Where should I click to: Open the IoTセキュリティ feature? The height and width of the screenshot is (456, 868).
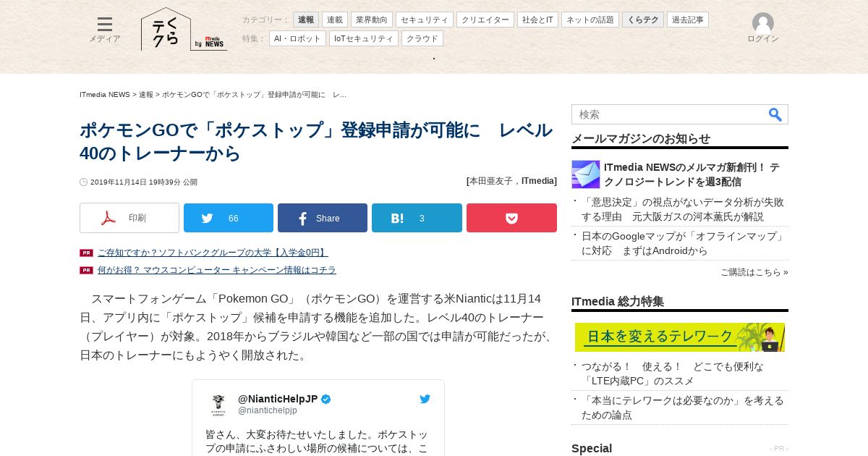click(x=364, y=38)
